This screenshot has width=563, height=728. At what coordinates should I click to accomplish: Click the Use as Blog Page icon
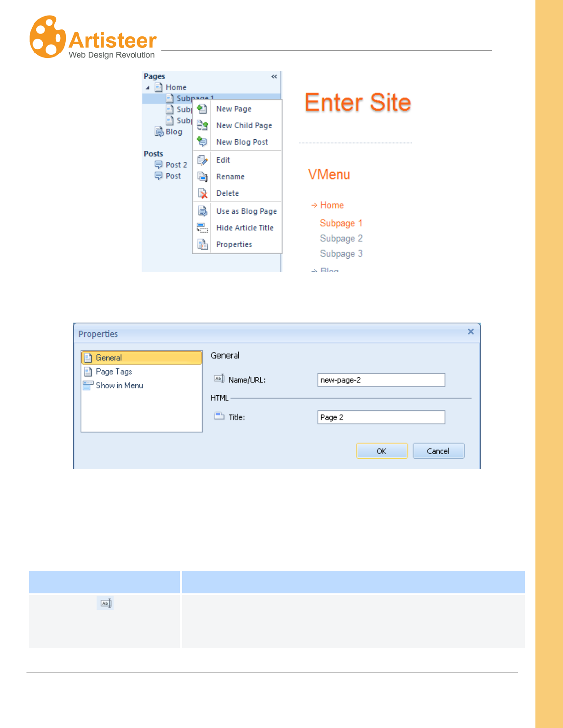tap(202, 211)
